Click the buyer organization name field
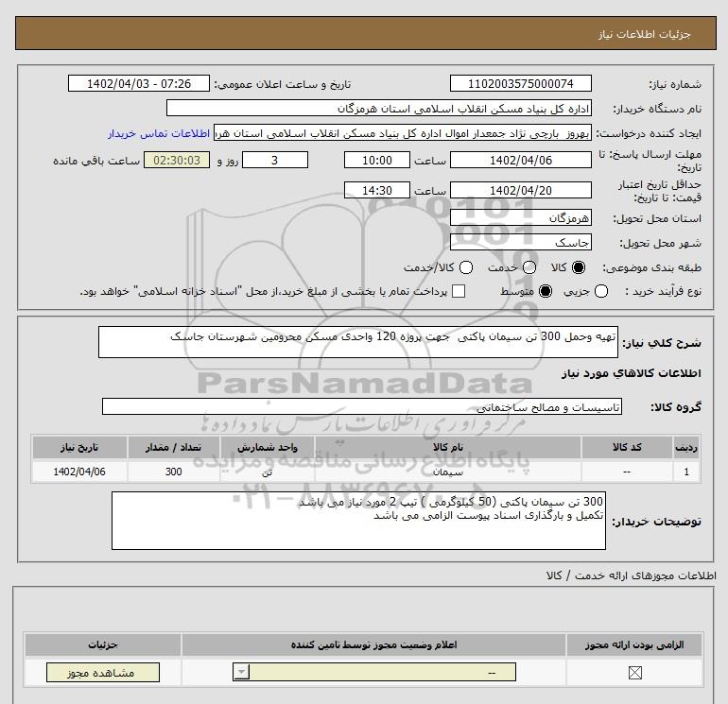This screenshot has width=728, height=704. [379, 108]
